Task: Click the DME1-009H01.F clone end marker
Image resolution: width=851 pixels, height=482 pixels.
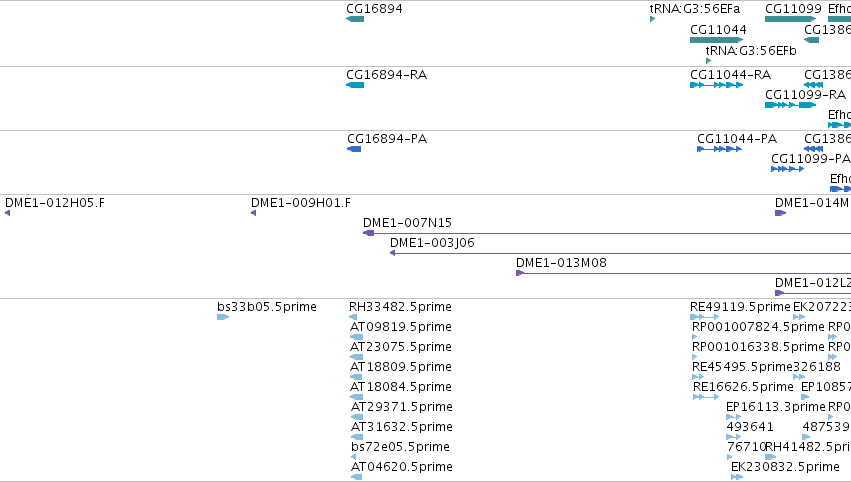Action: [253, 213]
